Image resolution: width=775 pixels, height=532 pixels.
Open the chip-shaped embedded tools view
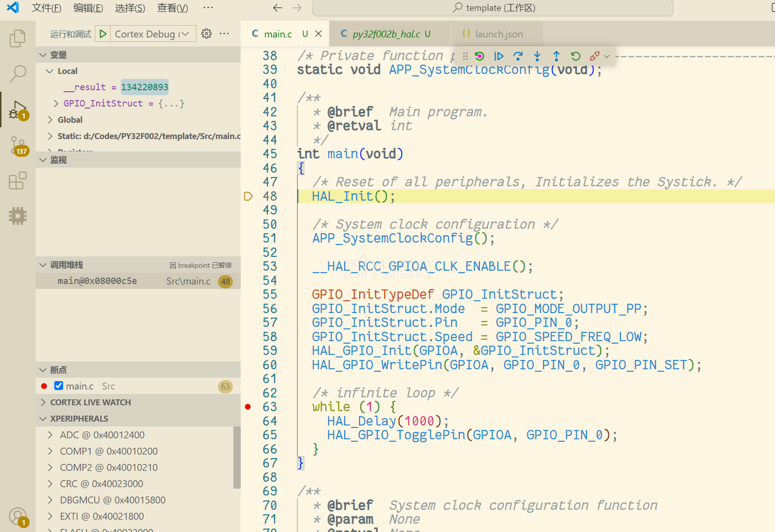pyautogui.click(x=18, y=216)
